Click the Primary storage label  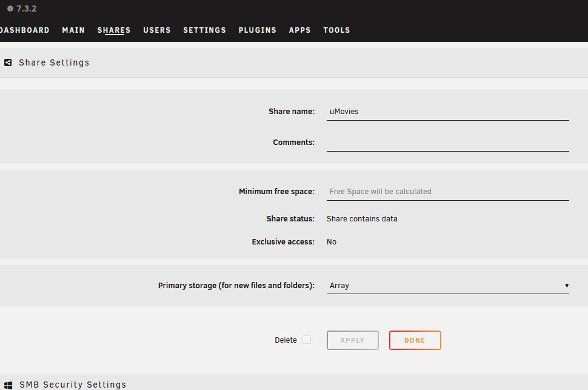pyautogui.click(x=236, y=286)
